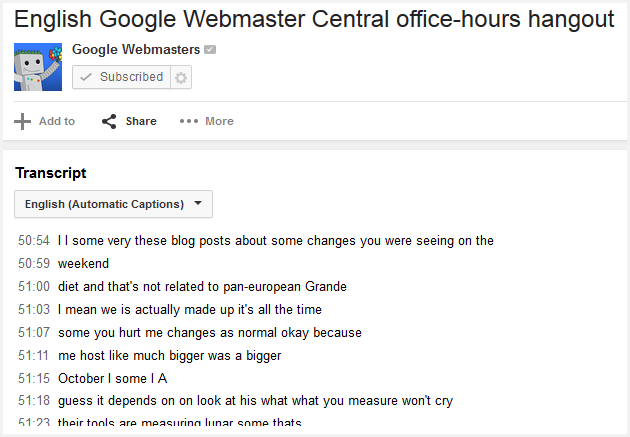The image size is (630, 437).
Task: Seek to the 51:07 transcript line
Action: click(x=209, y=333)
